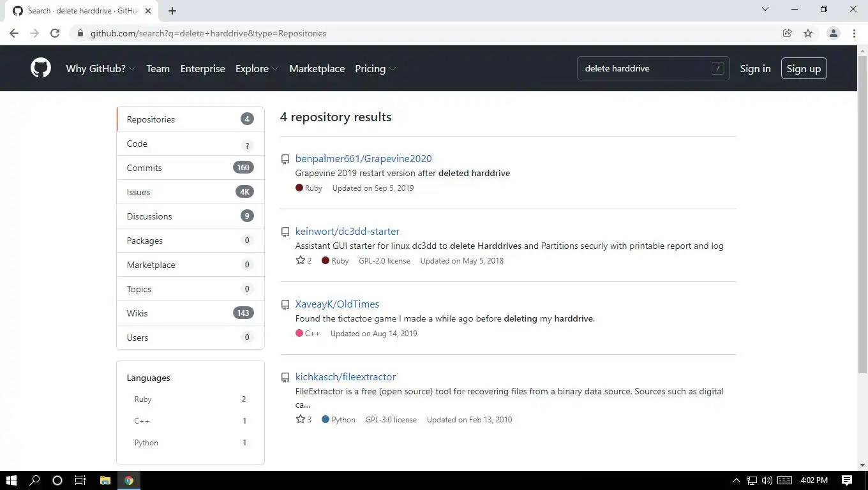
Task: Open the Enterprise nav link
Action: pyautogui.click(x=203, y=68)
